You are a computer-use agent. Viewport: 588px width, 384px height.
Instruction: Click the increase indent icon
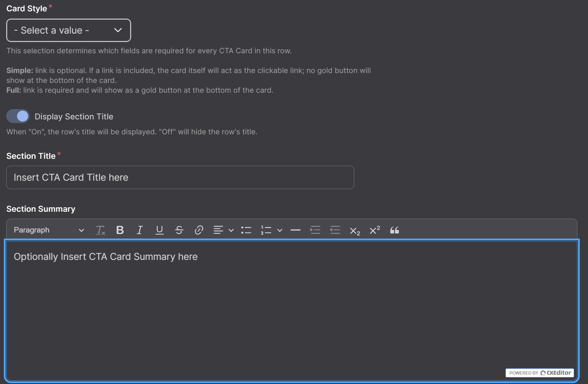coord(315,230)
